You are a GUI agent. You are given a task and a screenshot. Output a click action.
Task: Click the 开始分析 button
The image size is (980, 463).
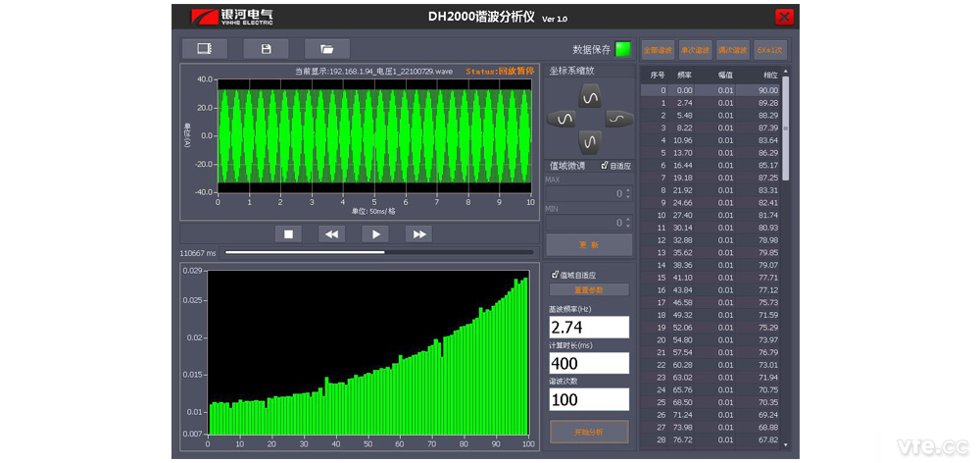(x=589, y=431)
